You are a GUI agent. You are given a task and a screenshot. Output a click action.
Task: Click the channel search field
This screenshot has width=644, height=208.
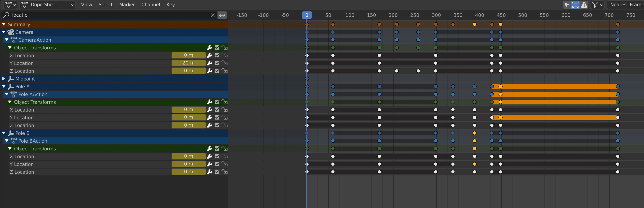pyautogui.click(x=109, y=15)
